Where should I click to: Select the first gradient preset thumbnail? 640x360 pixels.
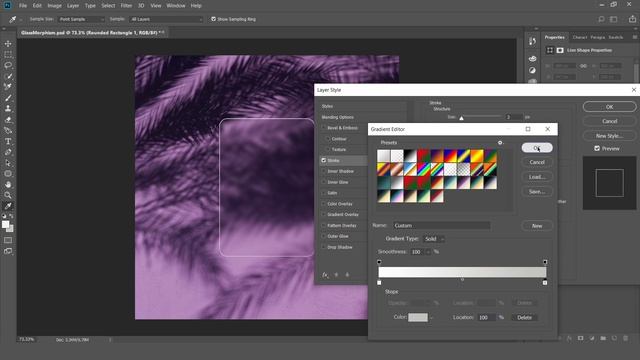(384, 156)
